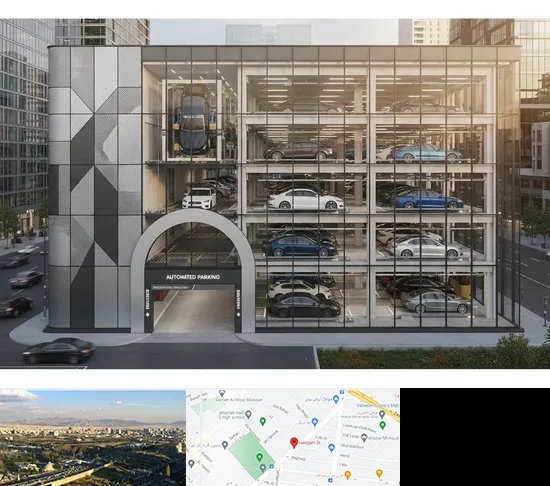The width and height of the screenshot is (550, 486).
Task: Click the green pin beside the high school
Action: tap(262, 421)
